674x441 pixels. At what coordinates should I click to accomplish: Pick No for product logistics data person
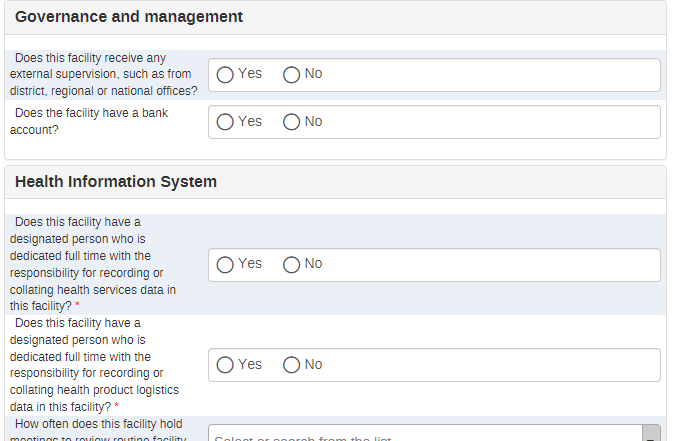tap(291, 365)
